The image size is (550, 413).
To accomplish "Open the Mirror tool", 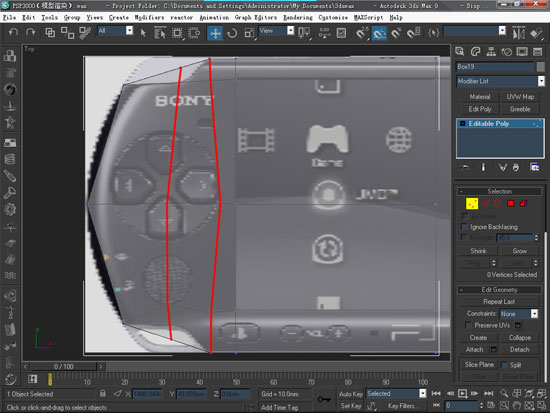I will [x=518, y=33].
